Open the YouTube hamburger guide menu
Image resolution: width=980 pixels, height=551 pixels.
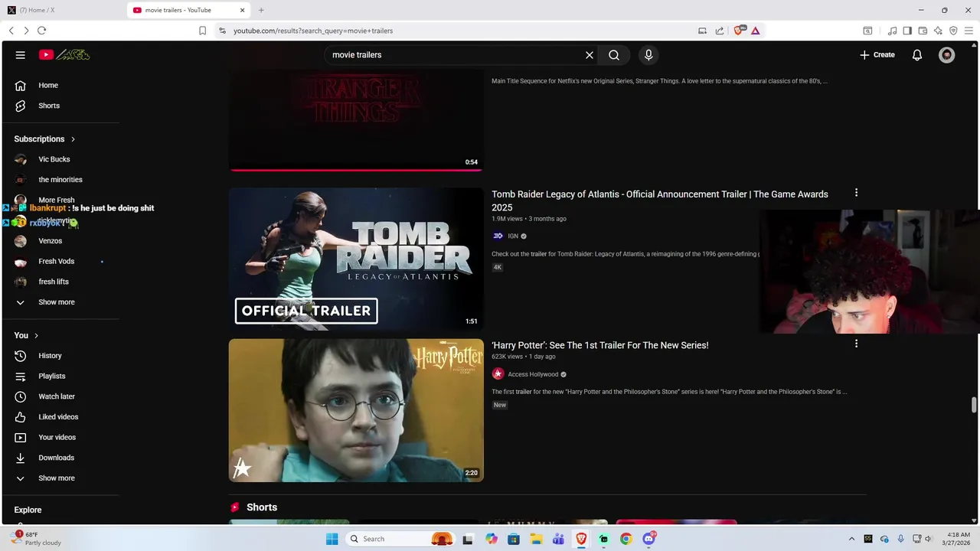21,55
